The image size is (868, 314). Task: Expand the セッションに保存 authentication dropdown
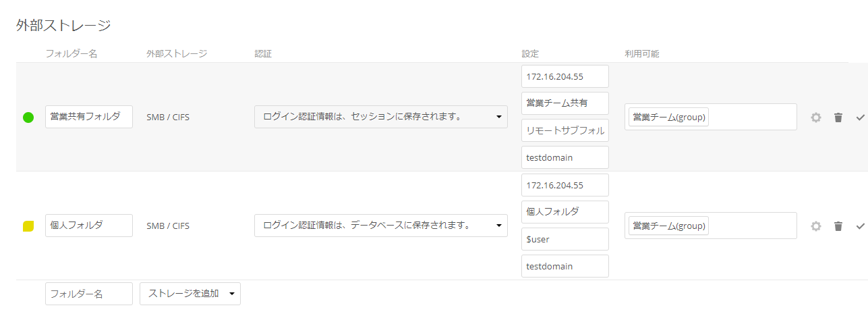click(380, 117)
